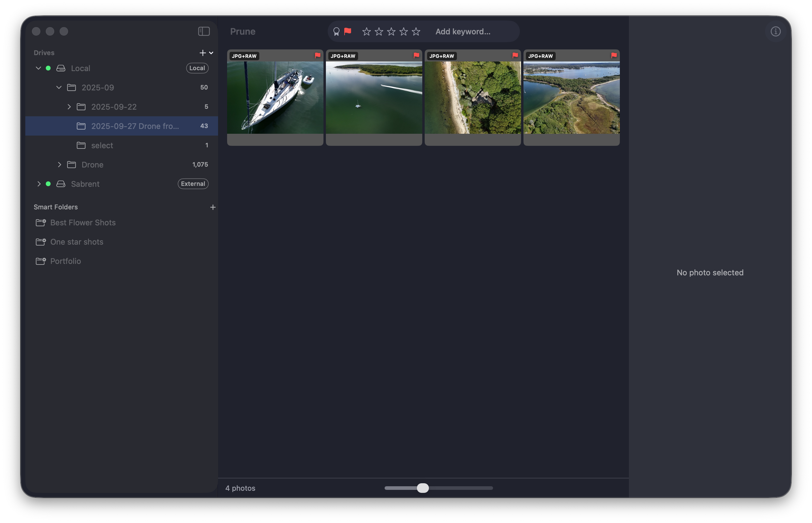Click the green status dot for Local
This screenshot has width=812, height=523.
coord(48,68)
